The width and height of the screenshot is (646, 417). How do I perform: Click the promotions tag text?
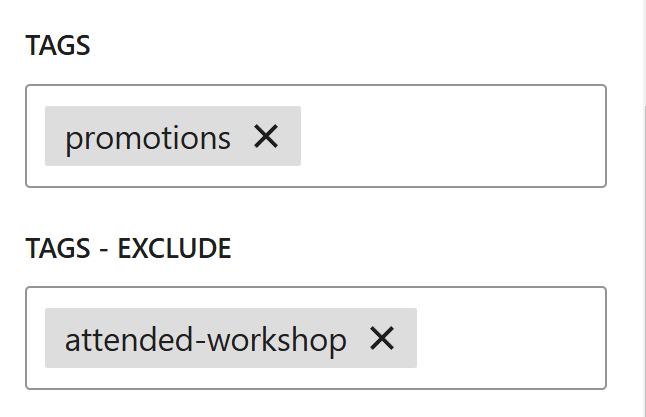click(148, 137)
